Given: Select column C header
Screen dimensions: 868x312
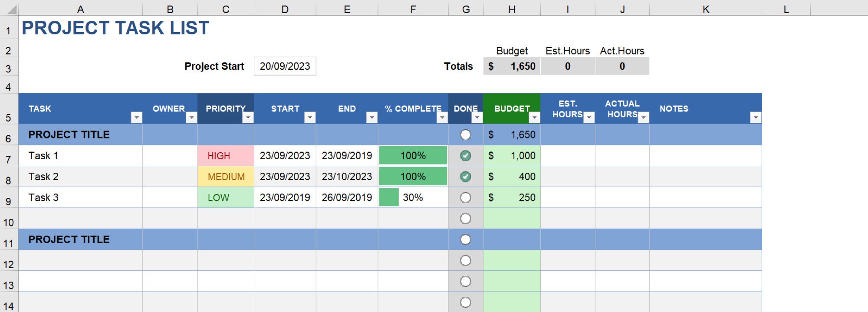Looking at the screenshot, I should (226, 9).
